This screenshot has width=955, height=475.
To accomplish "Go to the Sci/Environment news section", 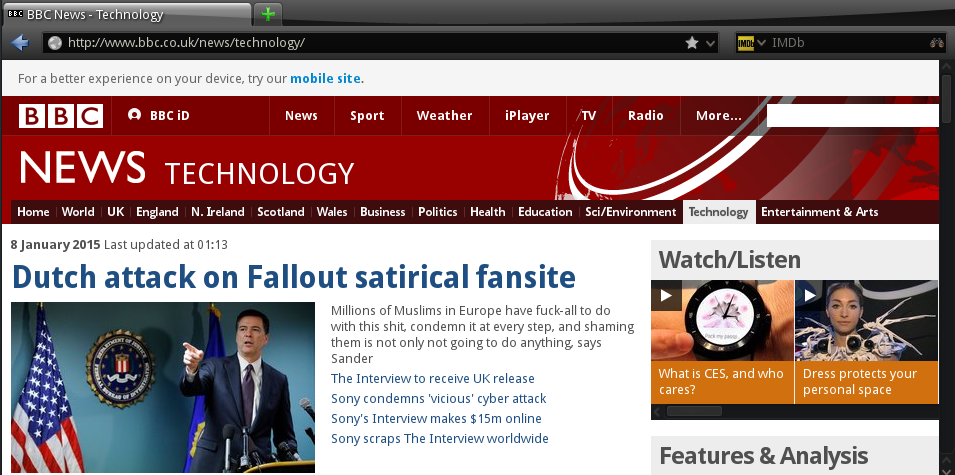I will point(630,212).
